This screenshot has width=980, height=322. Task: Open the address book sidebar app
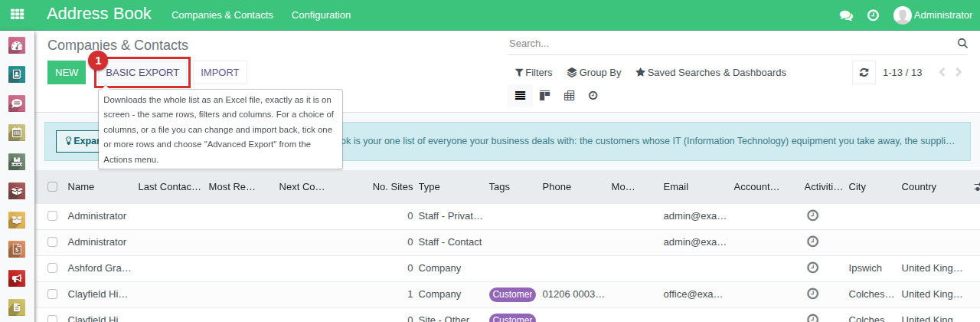(x=17, y=74)
